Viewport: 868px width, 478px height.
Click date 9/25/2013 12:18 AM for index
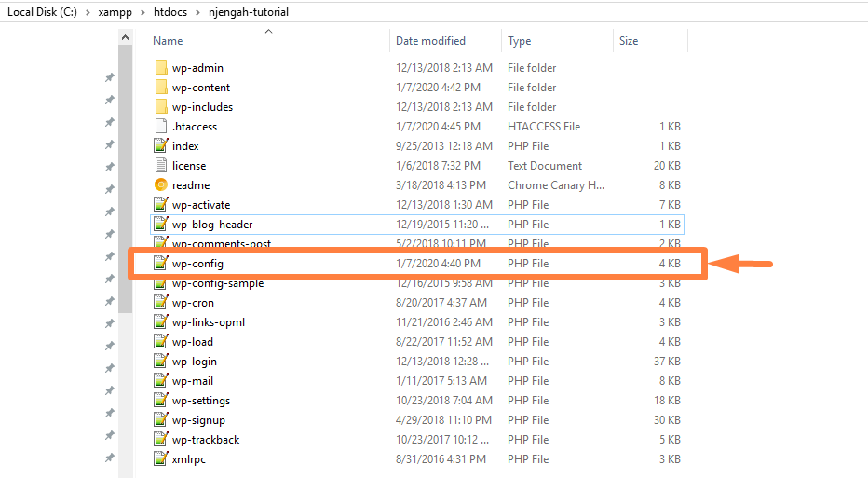[x=444, y=146]
